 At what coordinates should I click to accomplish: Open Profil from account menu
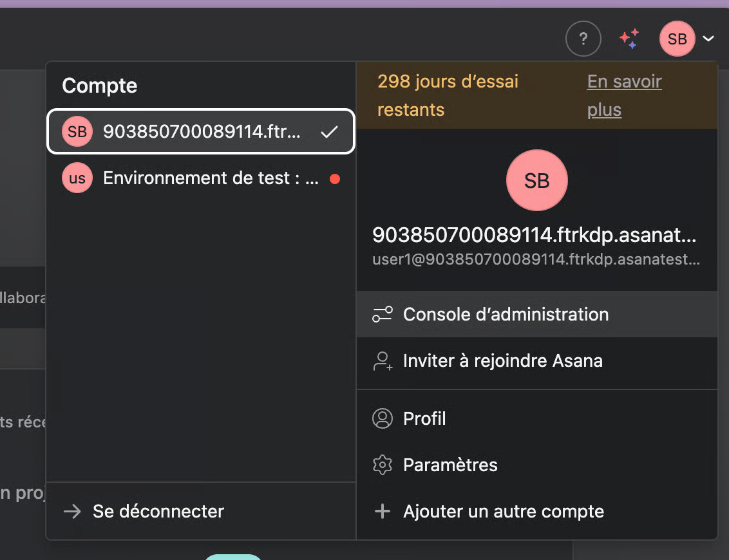click(x=424, y=418)
